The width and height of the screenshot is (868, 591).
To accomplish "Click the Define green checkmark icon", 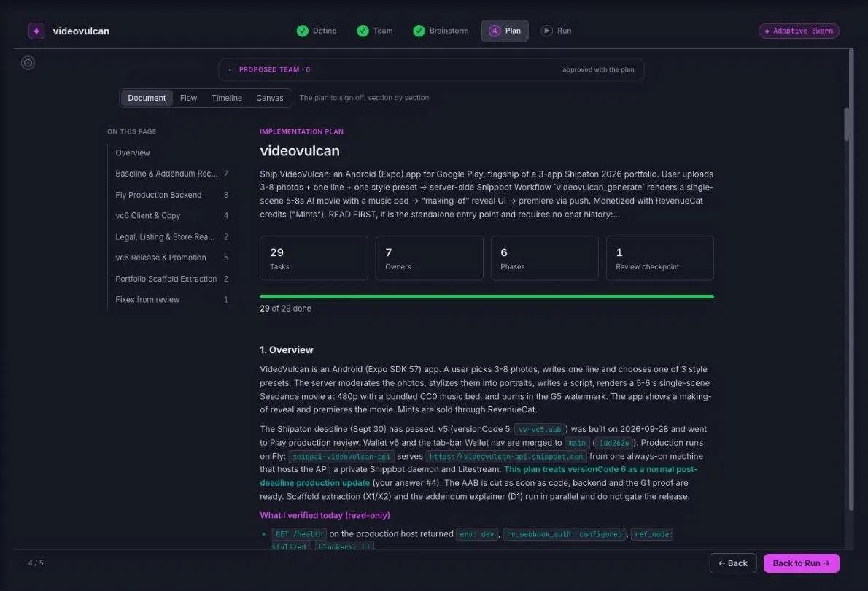I will click(302, 31).
